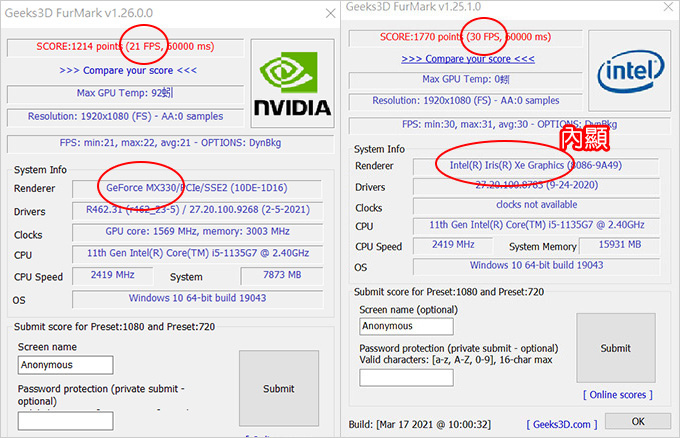The width and height of the screenshot is (680, 438).
Task: Click Resolution 1920x1080 field in Intel window
Action: (466, 101)
